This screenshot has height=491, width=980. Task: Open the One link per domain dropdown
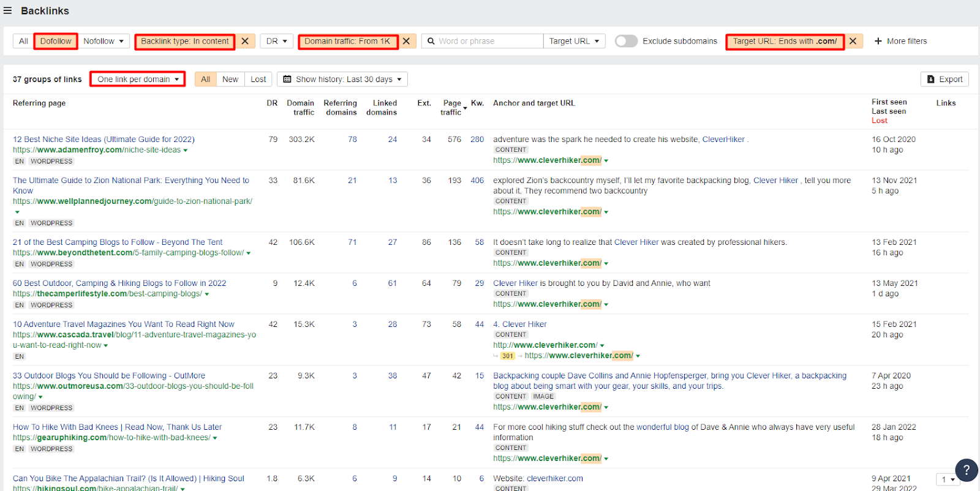[x=138, y=79]
